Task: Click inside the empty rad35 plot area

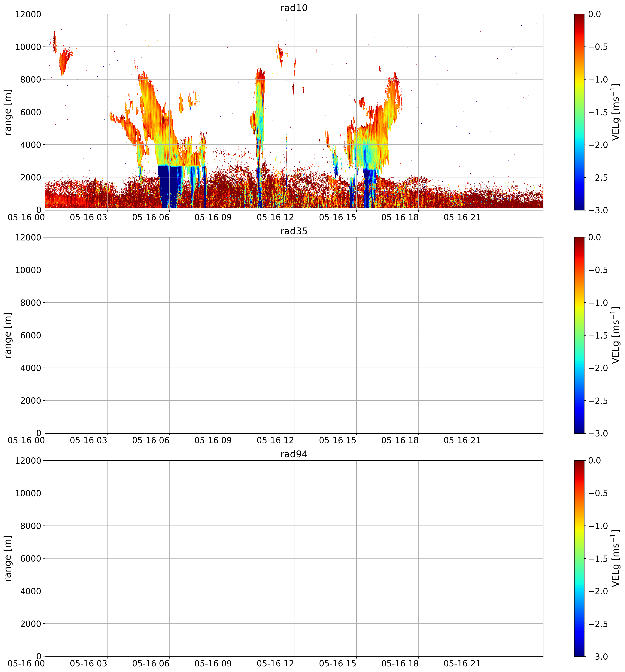Action: click(x=294, y=335)
